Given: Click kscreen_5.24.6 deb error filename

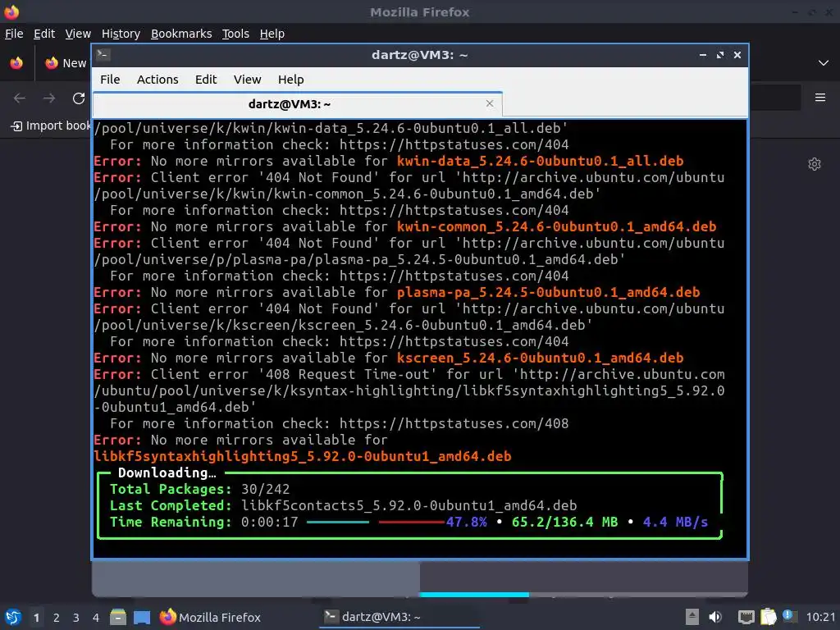Looking at the screenshot, I should 540,358.
